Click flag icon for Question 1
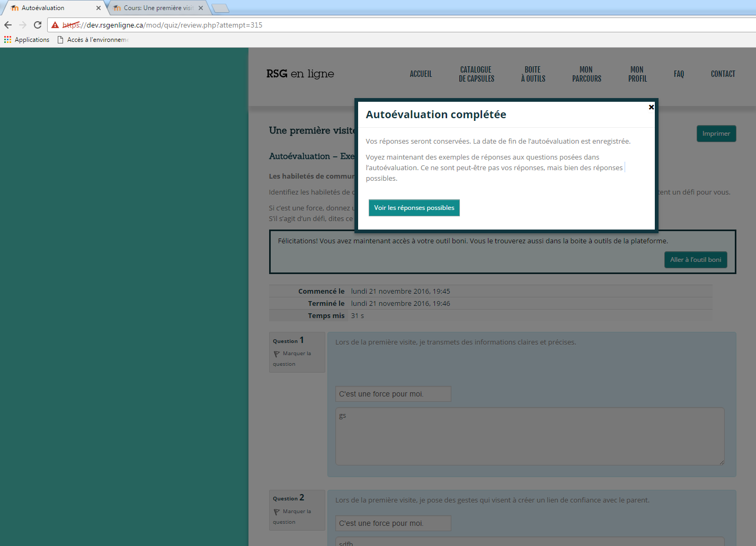756x546 pixels. point(277,354)
